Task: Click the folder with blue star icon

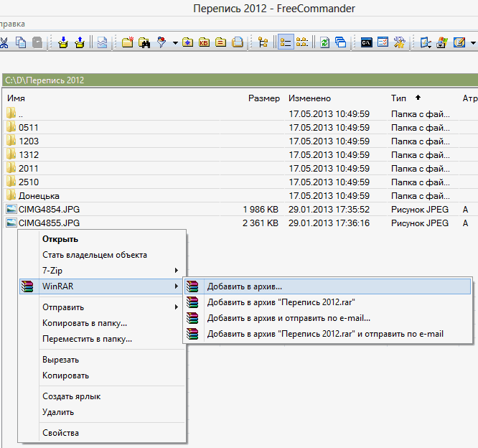Action: [x=188, y=42]
